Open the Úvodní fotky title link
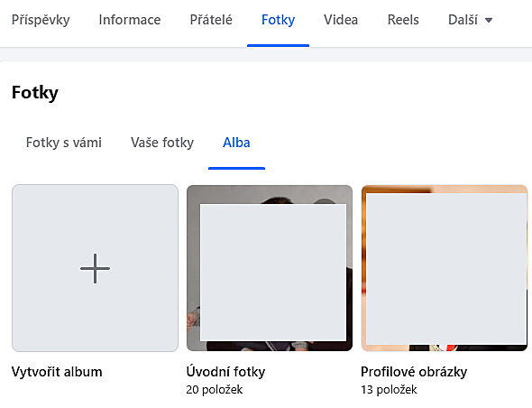The width and height of the screenshot is (532, 408). click(225, 372)
